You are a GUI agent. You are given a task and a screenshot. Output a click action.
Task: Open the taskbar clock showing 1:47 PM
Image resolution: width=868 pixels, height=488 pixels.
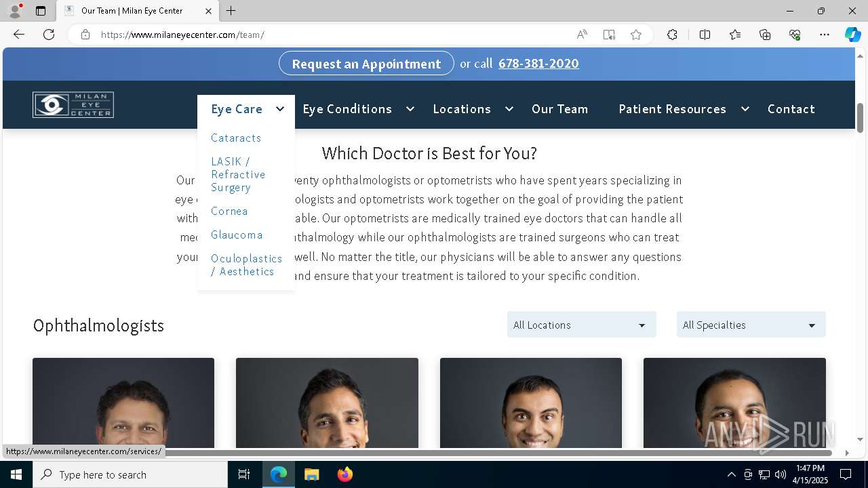point(810,474)
